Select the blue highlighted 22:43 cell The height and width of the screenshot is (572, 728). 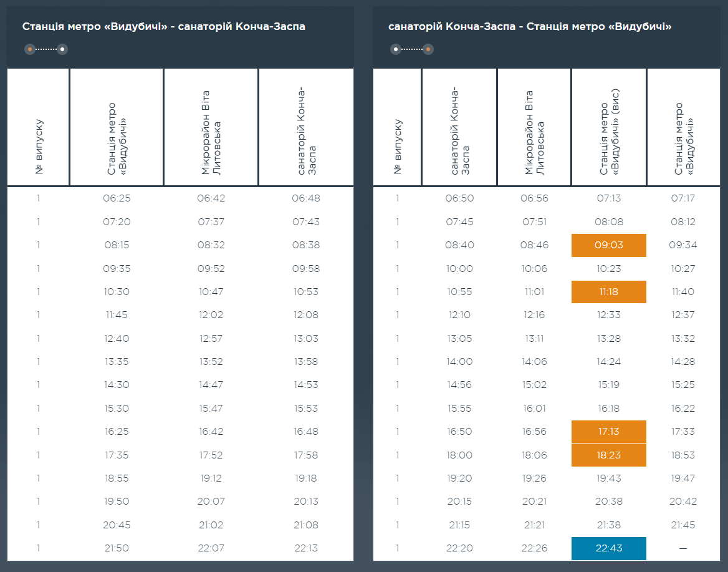[608, 548]
